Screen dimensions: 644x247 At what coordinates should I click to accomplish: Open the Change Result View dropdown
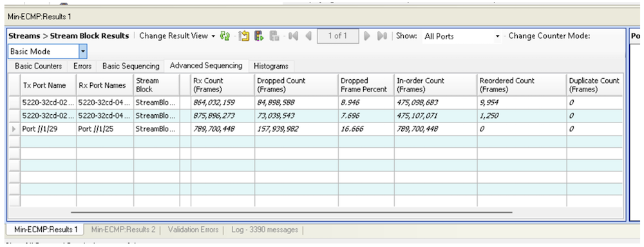[x=178, y=35]
